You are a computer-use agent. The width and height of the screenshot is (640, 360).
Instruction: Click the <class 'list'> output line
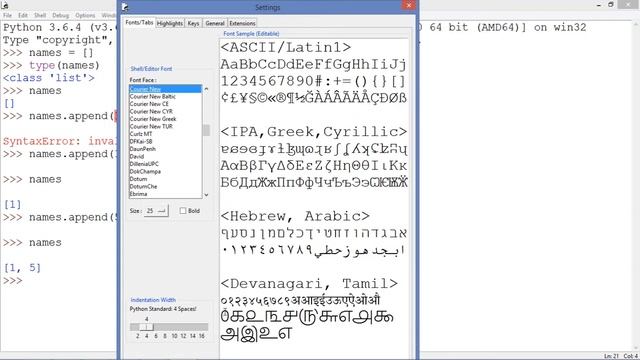tap(49, 78)
